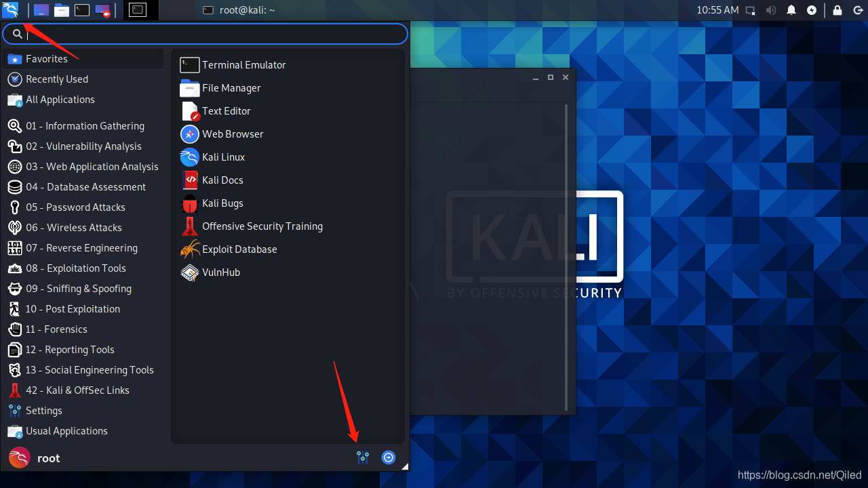868x488 pixels.
Task: Open the Kali Linux website entry
Action: pyautogui.click(x=212, y=157)
